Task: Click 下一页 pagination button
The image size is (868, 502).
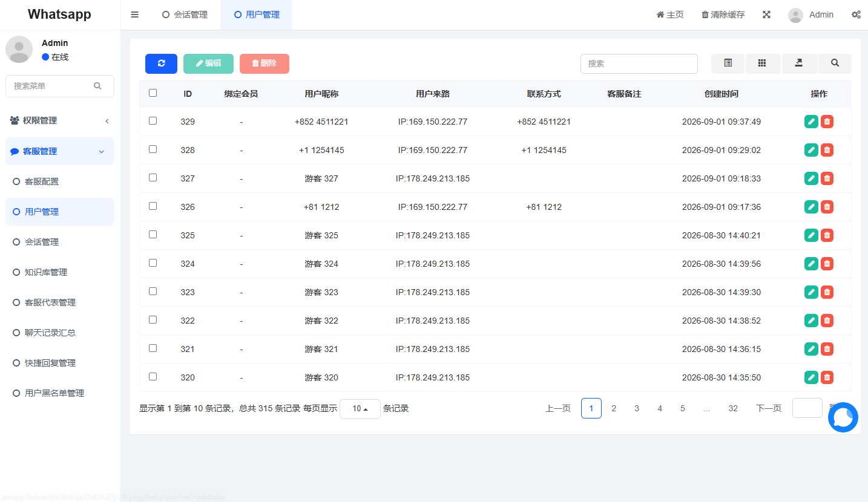Action: click(x=769, y=408)
